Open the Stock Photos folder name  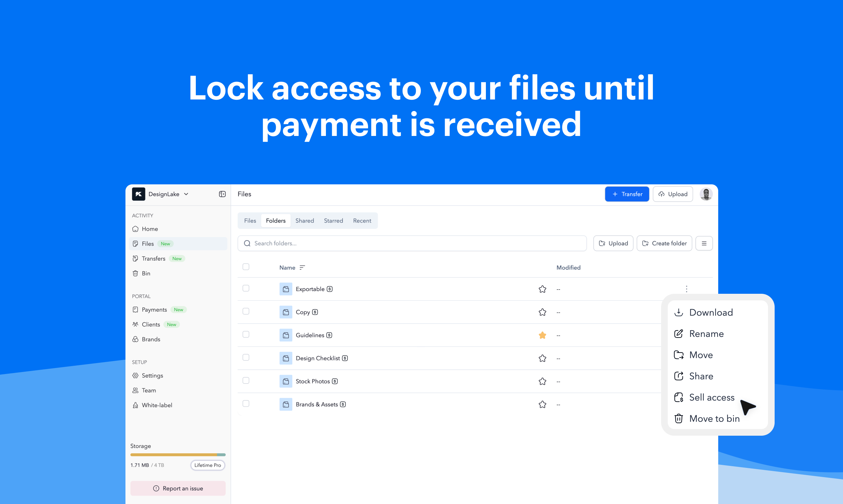click(x=313, y=381)
